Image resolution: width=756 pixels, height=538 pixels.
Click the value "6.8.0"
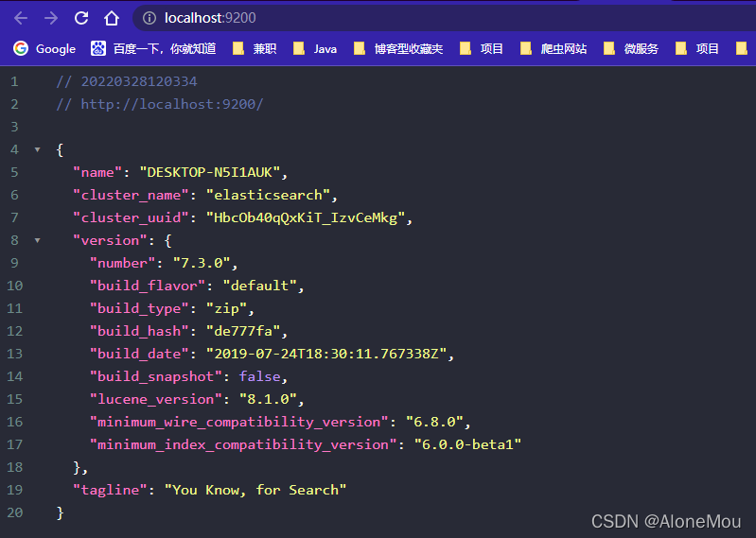pyautogui.click(x=434, y=422)
